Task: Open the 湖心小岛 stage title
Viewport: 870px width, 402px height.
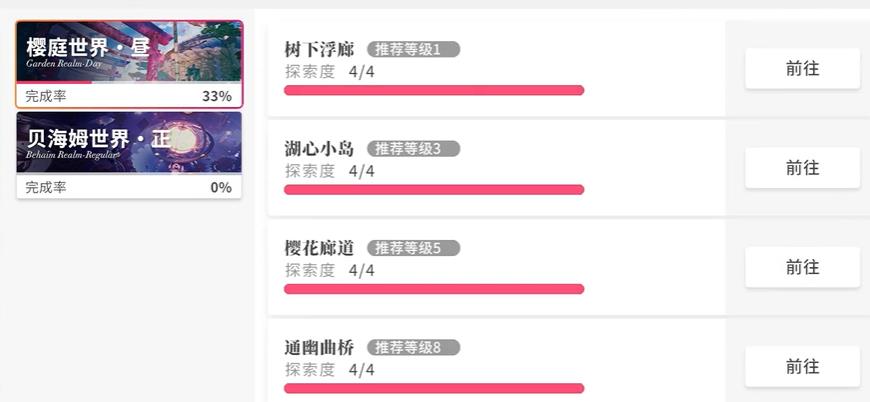Action: coord(319,149)
